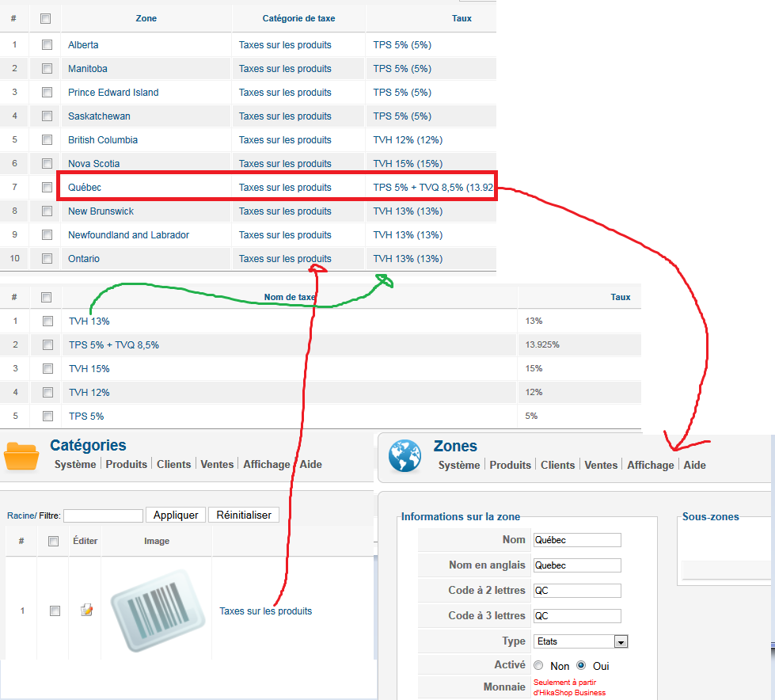The width and height of the screenshot is (775, 700).
Task: Open the Alberta zone link
Action: point(83,45)
